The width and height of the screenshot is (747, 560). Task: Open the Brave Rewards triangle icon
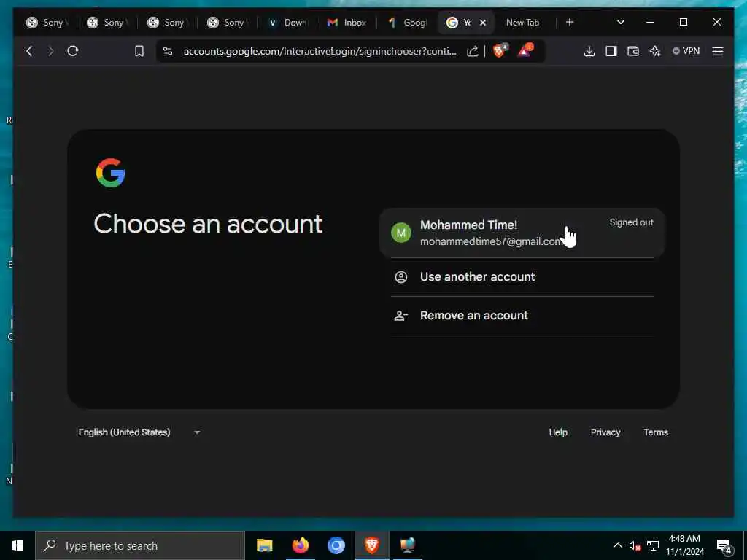coord(525,50)
